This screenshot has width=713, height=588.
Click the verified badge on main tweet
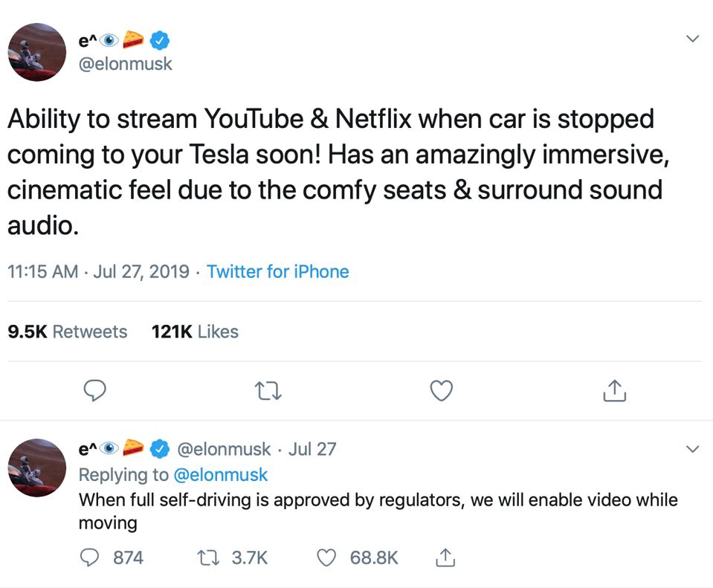click(x=161, y=39)
